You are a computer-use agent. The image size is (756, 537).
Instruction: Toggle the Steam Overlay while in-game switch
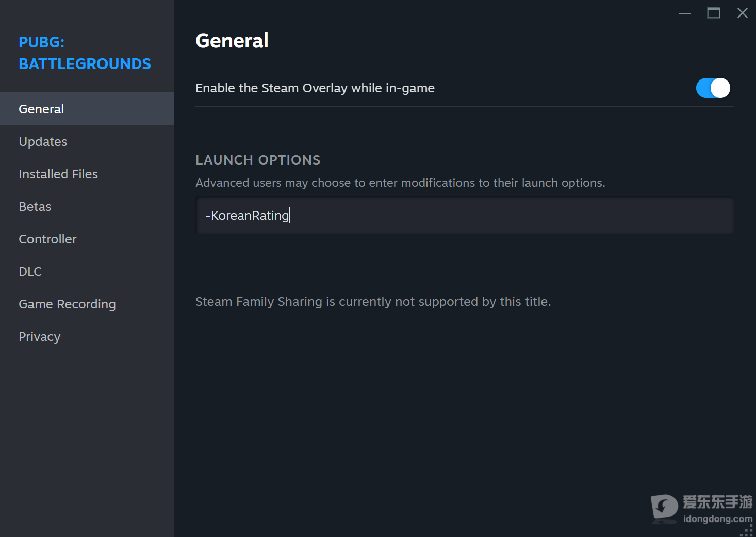[713, 88]
